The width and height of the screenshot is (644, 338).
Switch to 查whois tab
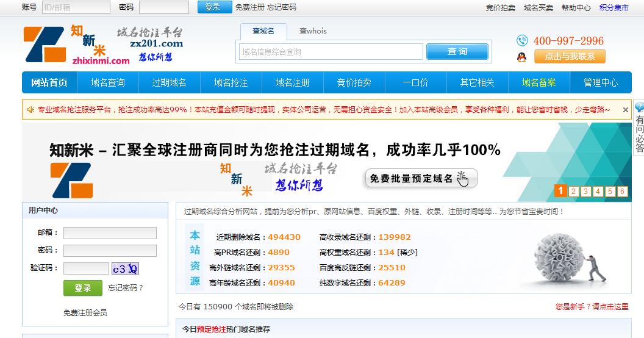[313, 31]
